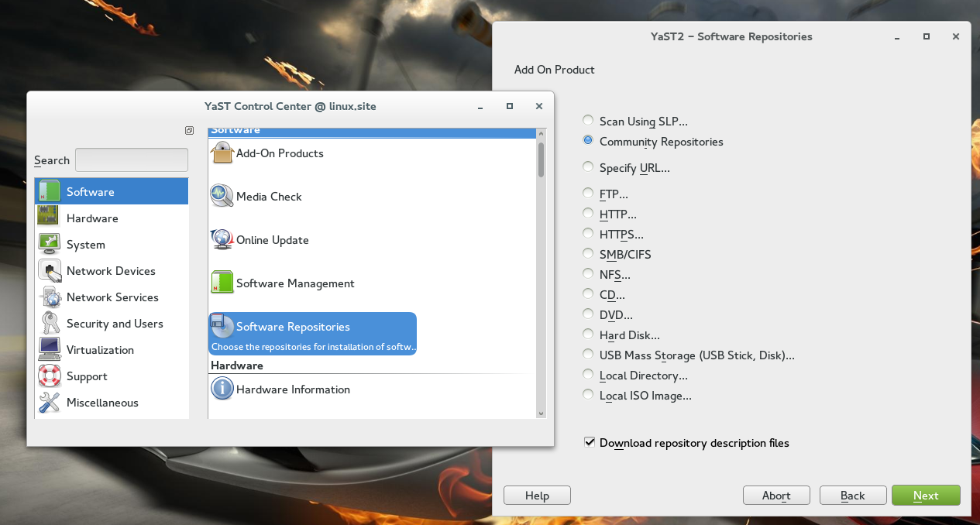Minimize the YaST2 Software Repositories window
The height and width of the screenshot is (525, 980).
pyautogui.click(x=896, y=36)
